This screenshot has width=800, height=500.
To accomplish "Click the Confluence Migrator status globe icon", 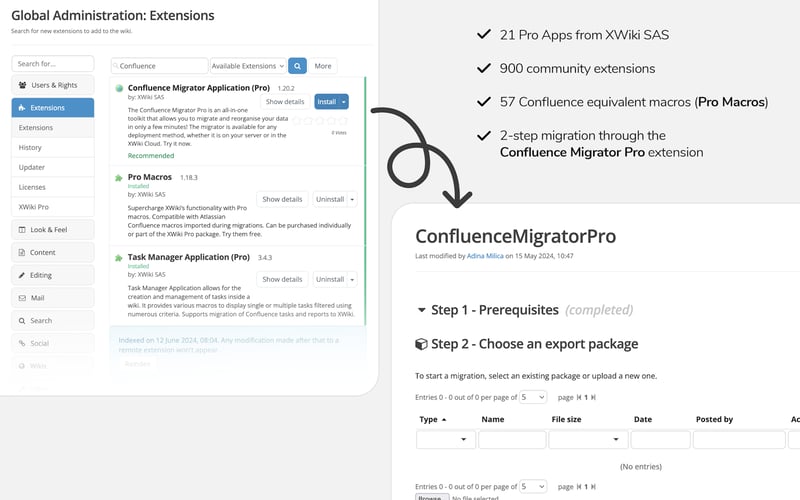I will 119,88.
